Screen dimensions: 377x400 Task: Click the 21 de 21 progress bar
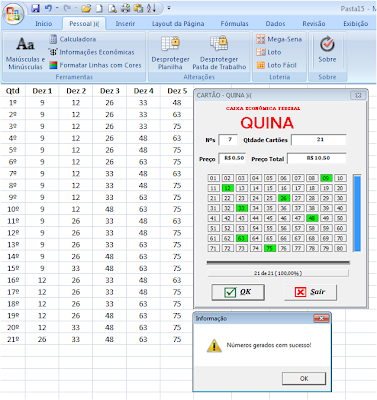278,273
